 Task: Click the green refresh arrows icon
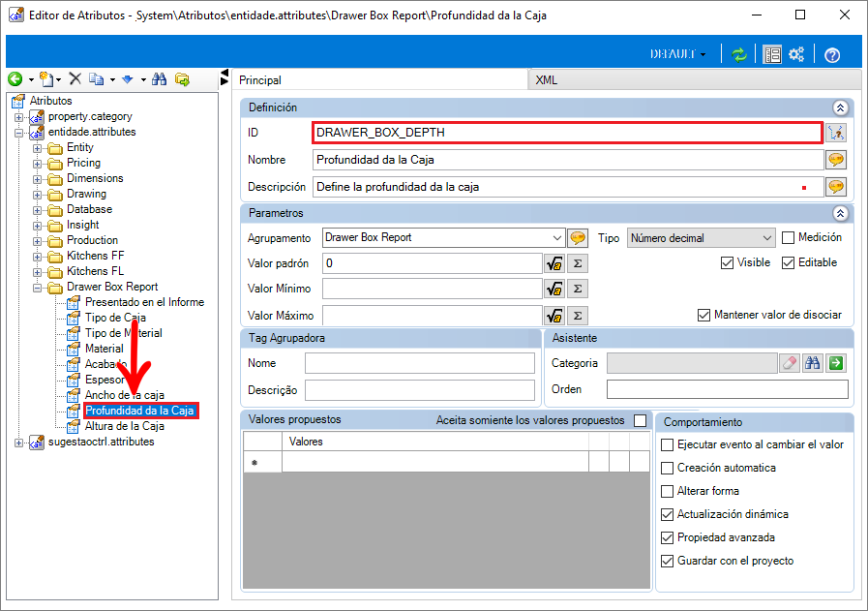click(739, 54)
